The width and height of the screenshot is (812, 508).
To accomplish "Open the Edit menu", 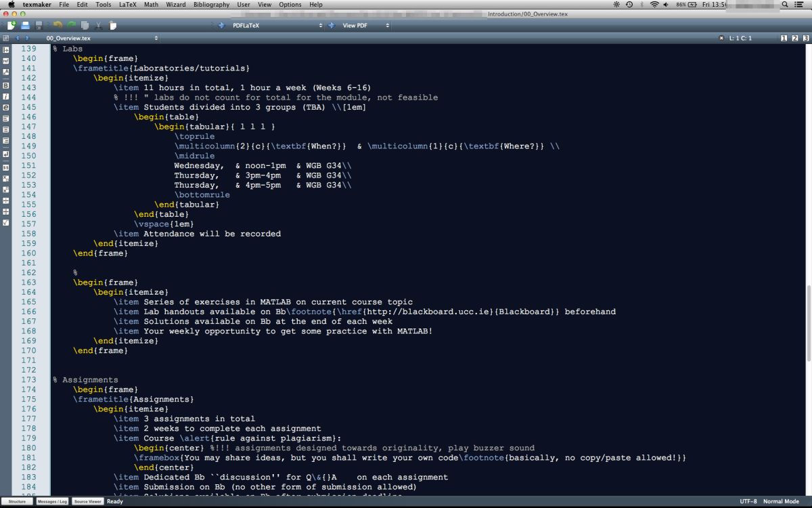I will click(82, 5).
